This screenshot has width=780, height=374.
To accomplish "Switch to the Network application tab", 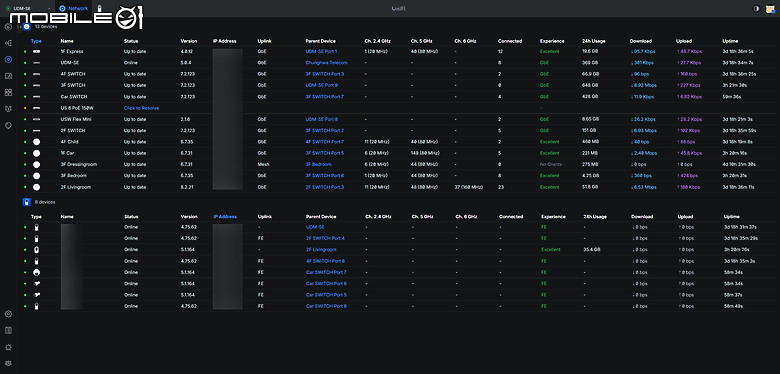I will [x=74, y=8].
